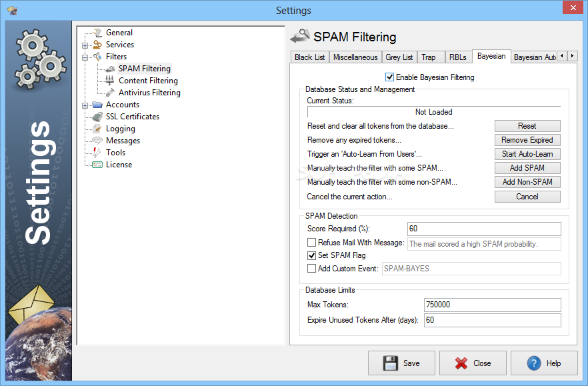588x386 pixels.
Task: Click the blue question mark Help icon
Action: click(x=534, y=363)
